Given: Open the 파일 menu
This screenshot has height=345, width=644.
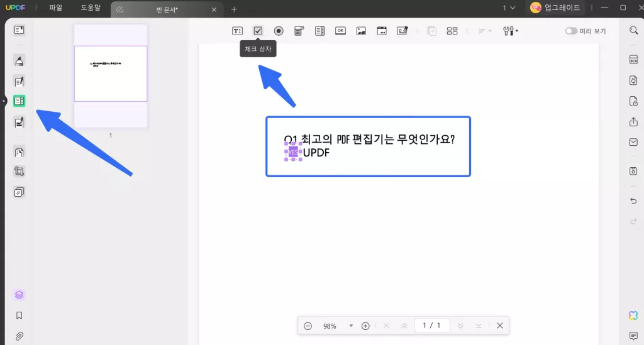Looking at the screenshot, I should coord(55,8).
